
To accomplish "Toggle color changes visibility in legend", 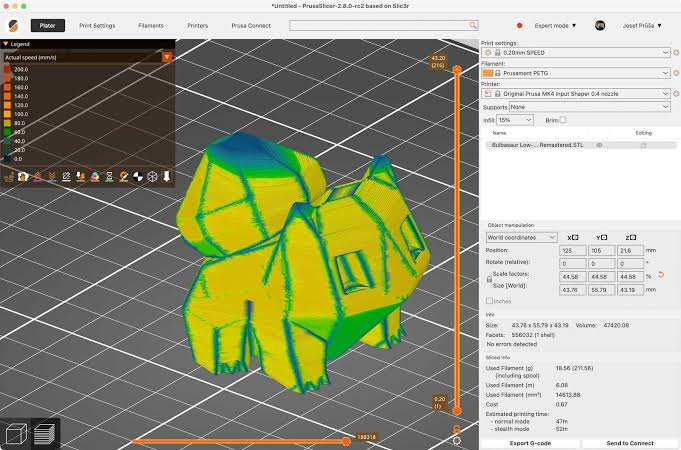I will coord(95,176).
